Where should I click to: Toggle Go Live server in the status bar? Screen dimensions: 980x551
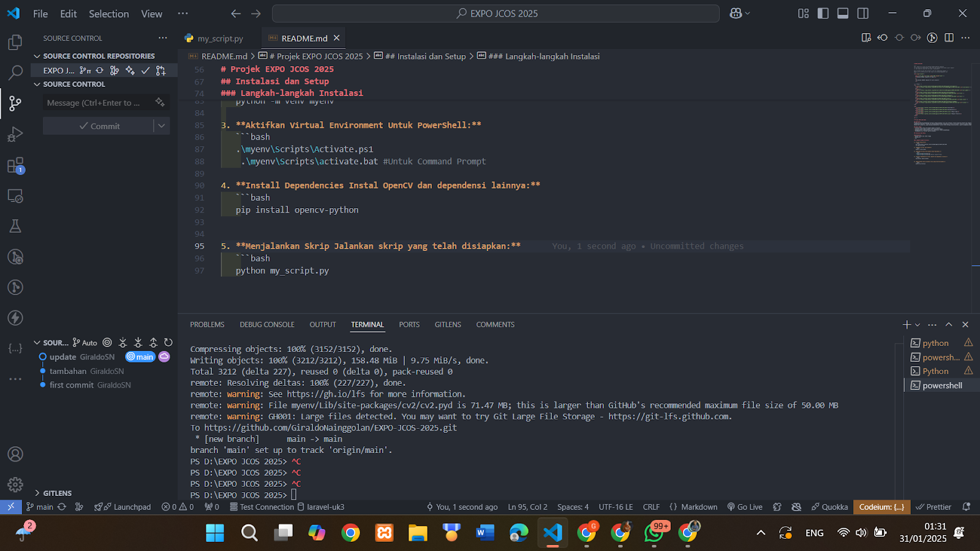(745, 507)
